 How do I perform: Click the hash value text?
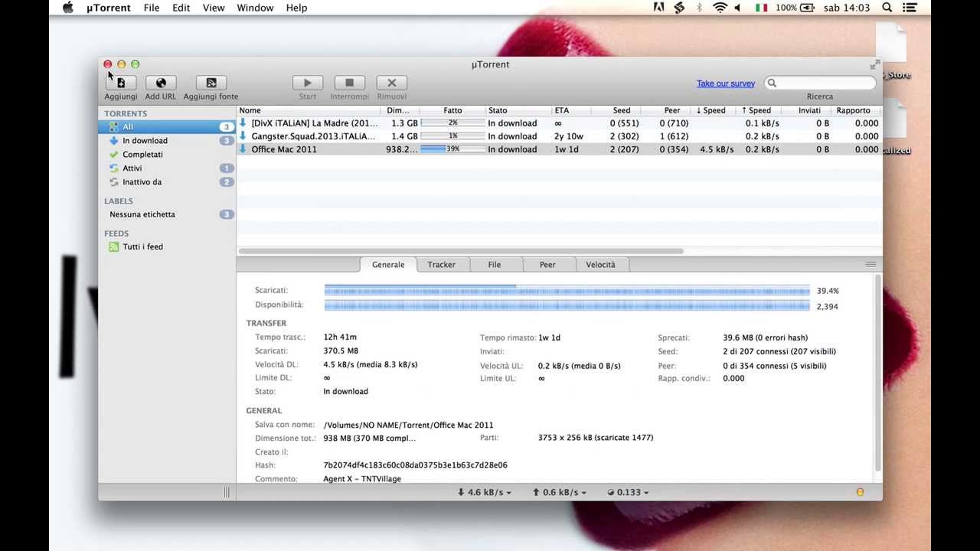[415, 465]
